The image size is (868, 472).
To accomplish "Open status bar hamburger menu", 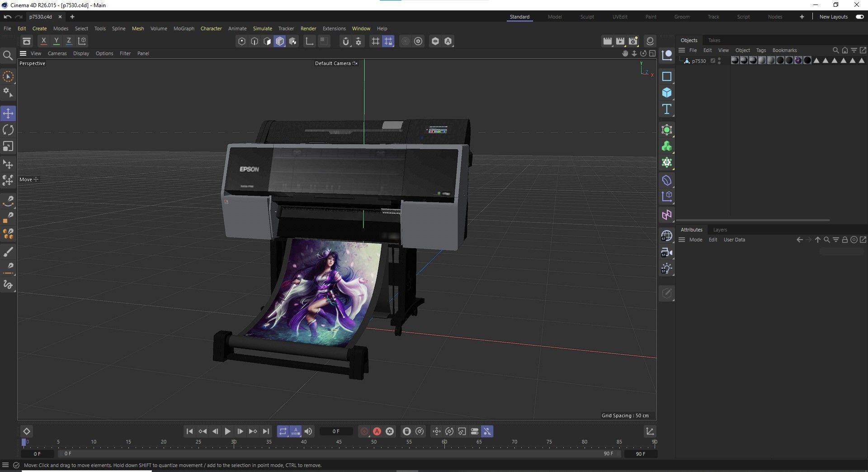I will pyautogui.click(x=5, y=465).
